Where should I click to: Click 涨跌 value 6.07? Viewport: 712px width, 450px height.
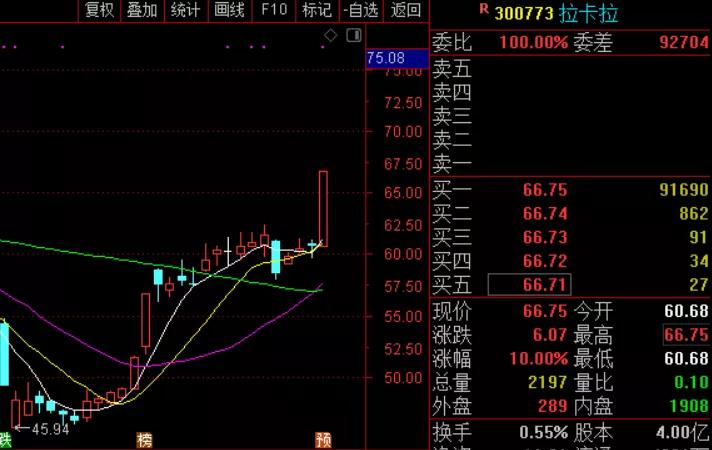(x=550, y=335)
